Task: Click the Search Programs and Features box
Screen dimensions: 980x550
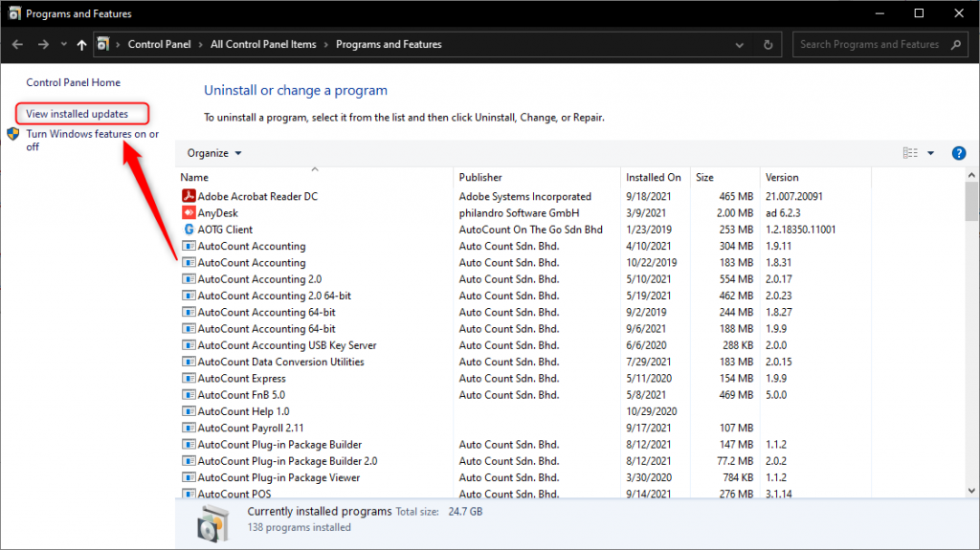Action: pyautogui.click(x=869, y=44)
